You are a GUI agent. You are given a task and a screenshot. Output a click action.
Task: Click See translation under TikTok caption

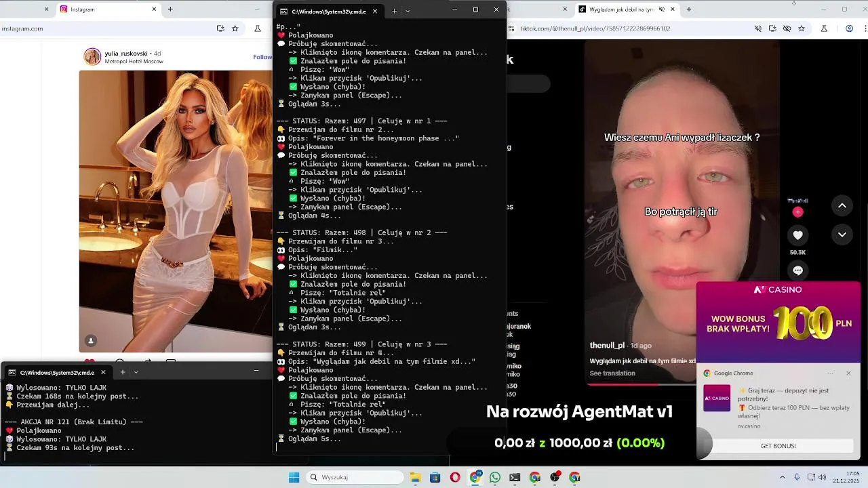[x=612, y=373]
